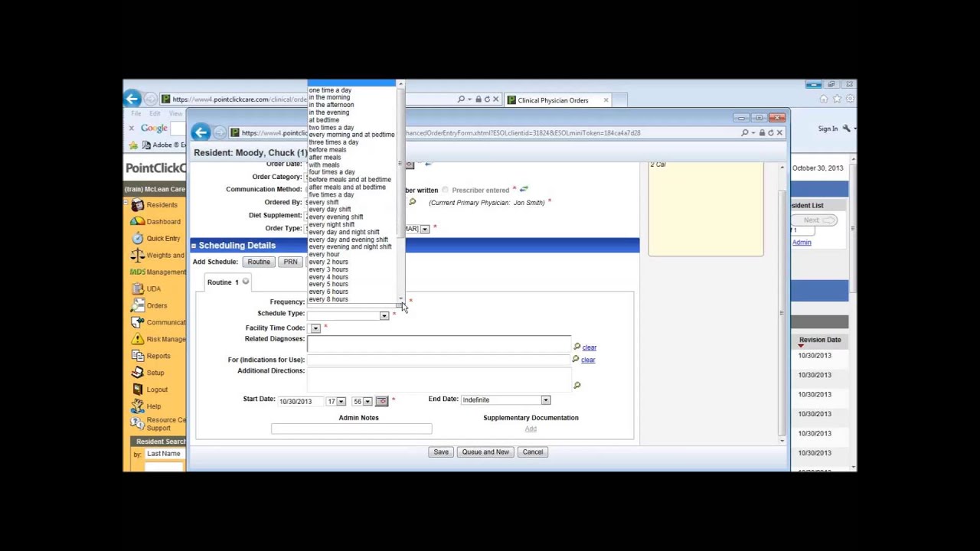Choose 'every 8 hours' frequency option

coord(328,299)
